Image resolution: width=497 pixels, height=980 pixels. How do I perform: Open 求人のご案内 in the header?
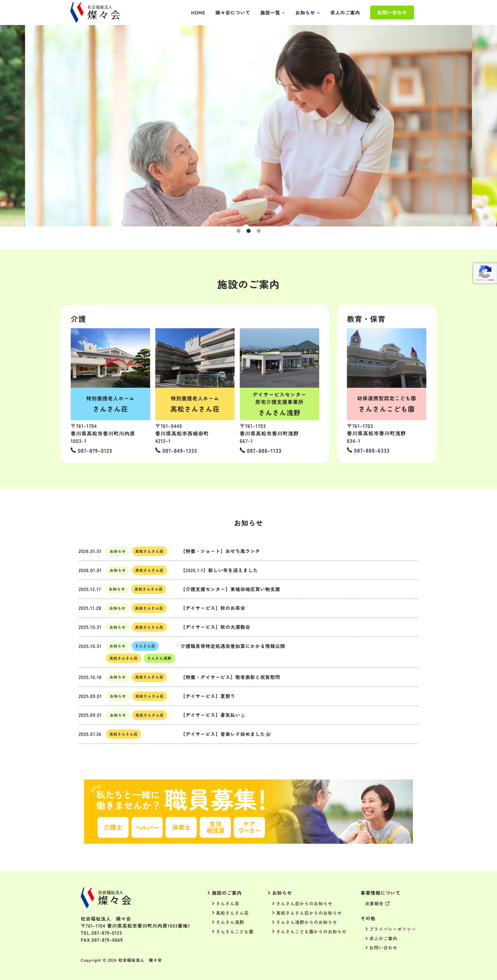[x=345, y=13]
